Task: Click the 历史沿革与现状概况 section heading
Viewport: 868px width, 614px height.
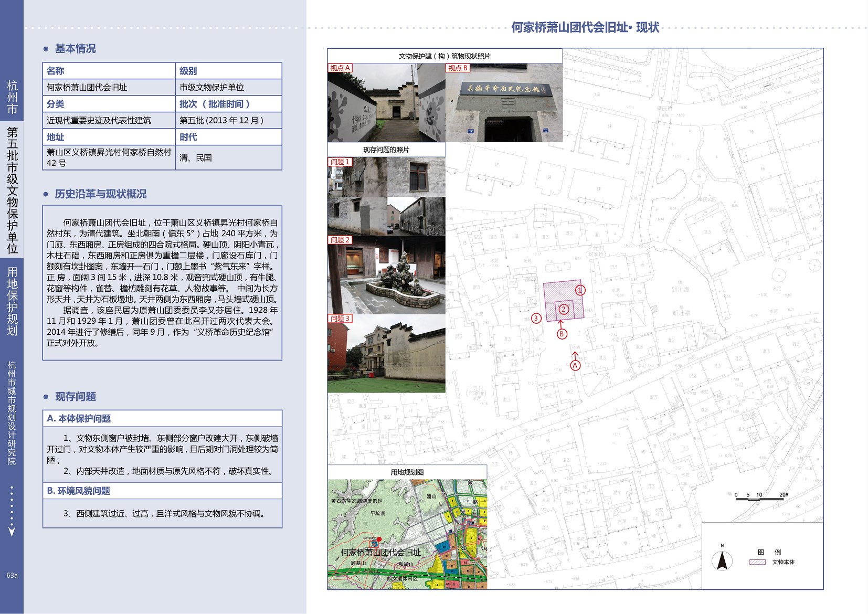Action: point(101,194)
